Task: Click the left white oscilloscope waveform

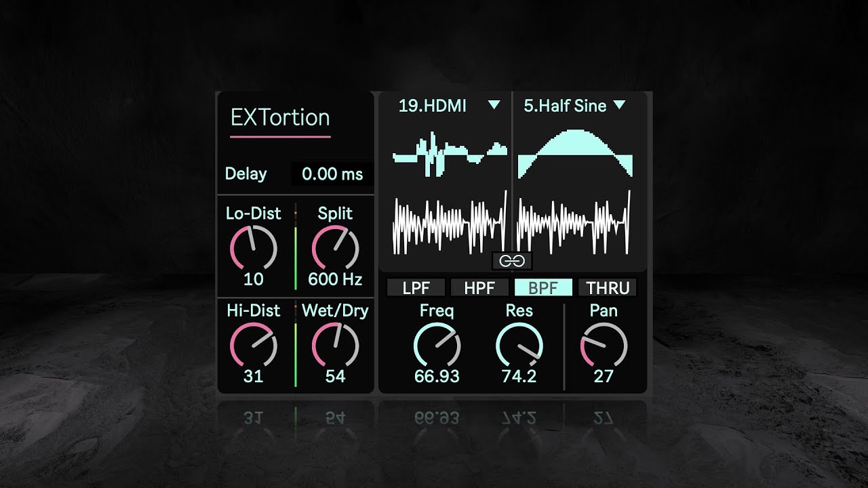Action: [x=450, y=222]
